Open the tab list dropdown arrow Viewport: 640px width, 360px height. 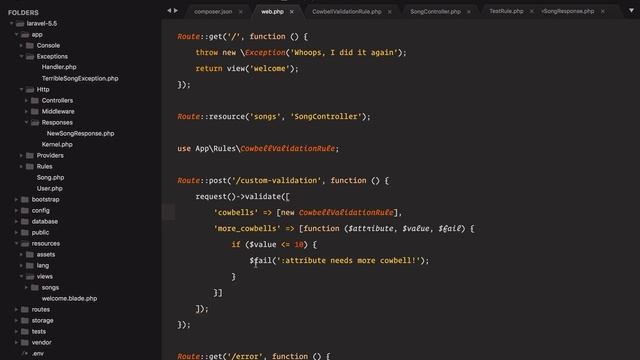coord(631,11)
